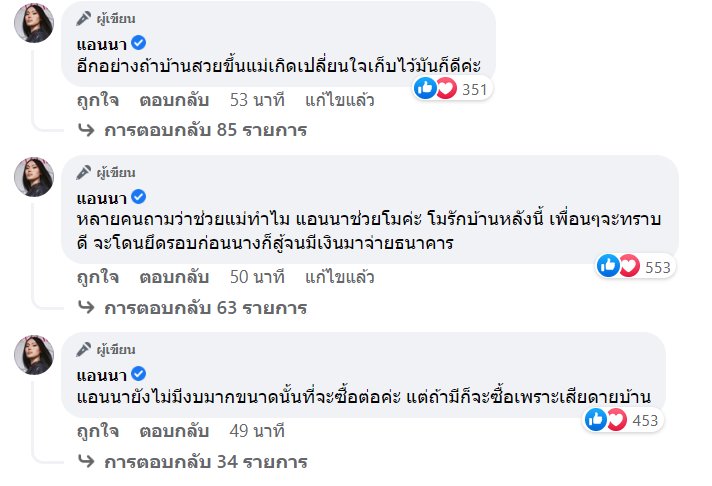Reply to the first comment via ตอบกลับ
The width and height of the screenshot is (712, 486).
[x=174, y=99]
